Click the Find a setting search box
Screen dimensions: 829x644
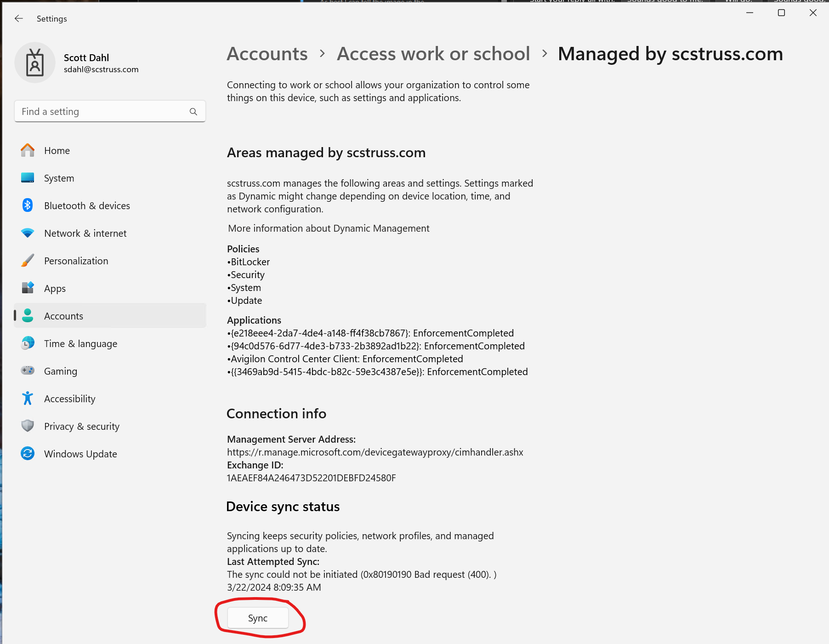coord(110,111)
